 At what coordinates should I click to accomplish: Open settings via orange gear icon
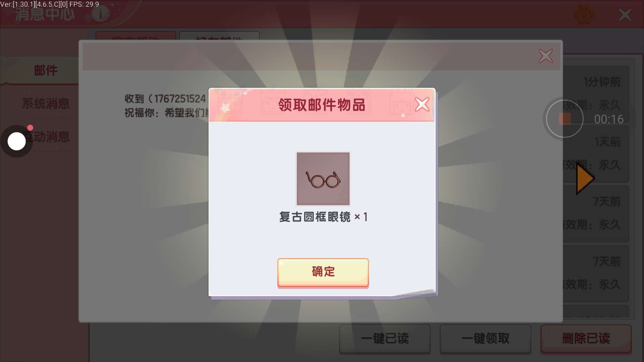point(584,15)
